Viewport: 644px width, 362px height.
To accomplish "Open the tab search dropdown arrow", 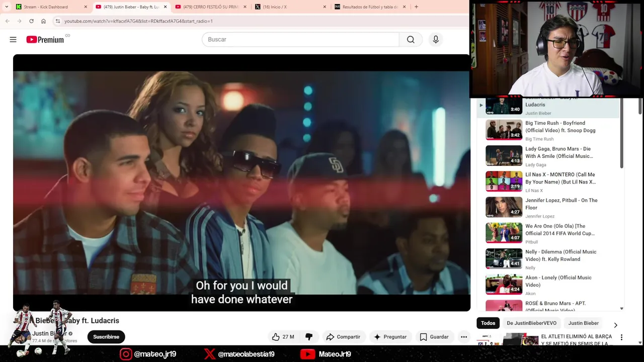I will coord(7,7).
